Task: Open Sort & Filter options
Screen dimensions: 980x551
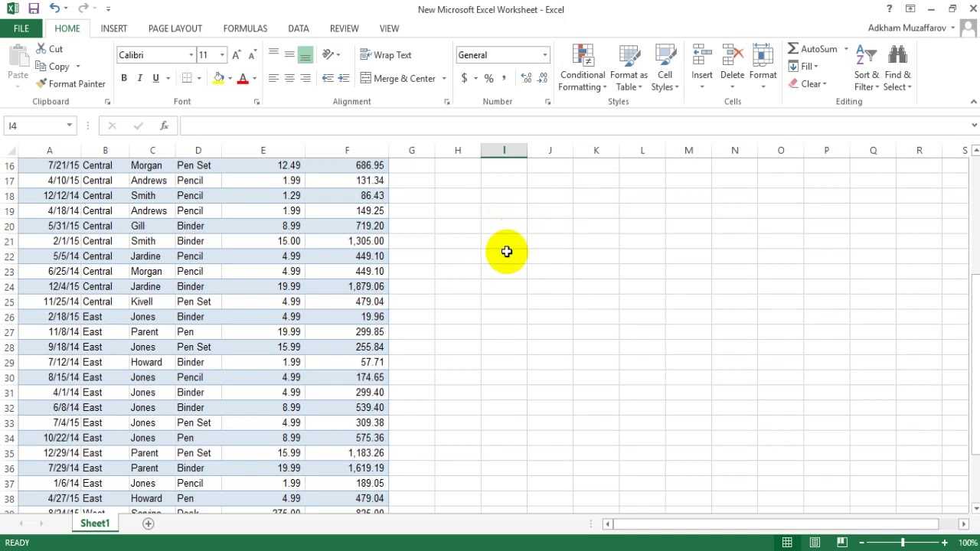Action: (867, 68)
